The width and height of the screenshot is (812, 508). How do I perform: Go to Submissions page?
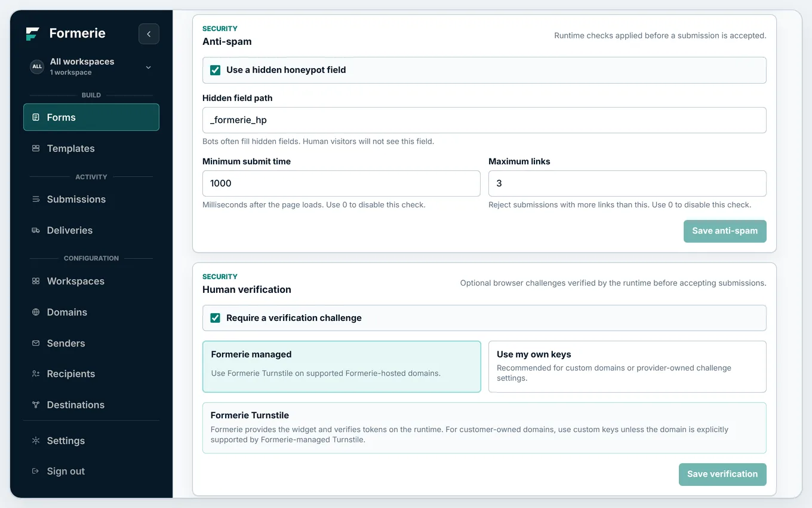coord(91,199)
